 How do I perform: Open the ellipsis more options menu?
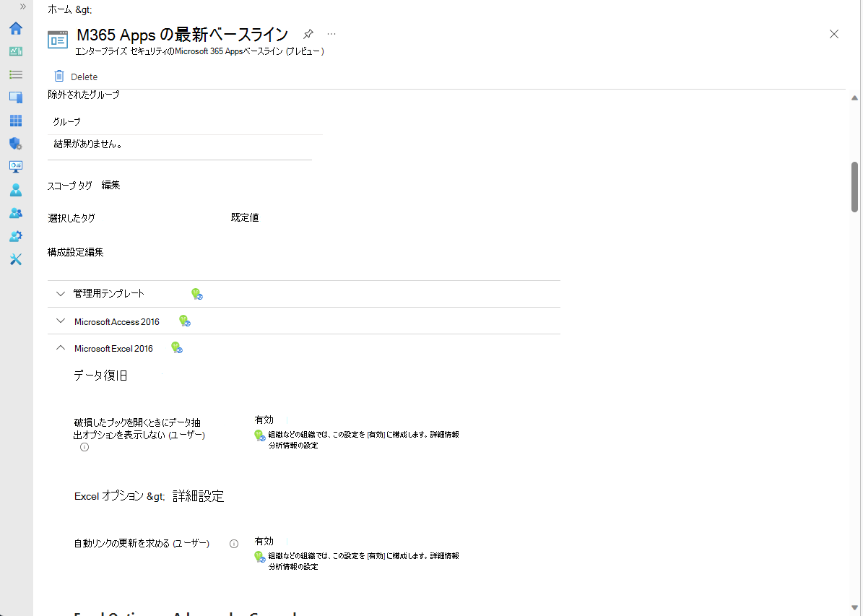click(331, 34)
